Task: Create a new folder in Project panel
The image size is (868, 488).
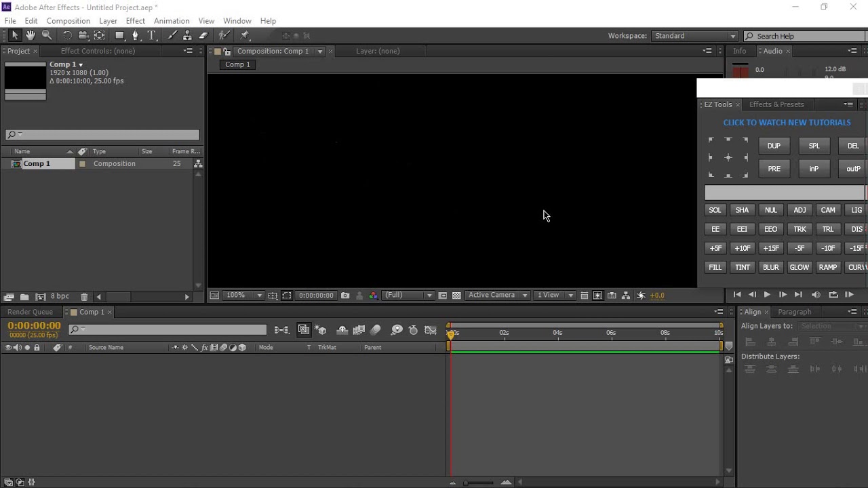Action: click(24, 297)
